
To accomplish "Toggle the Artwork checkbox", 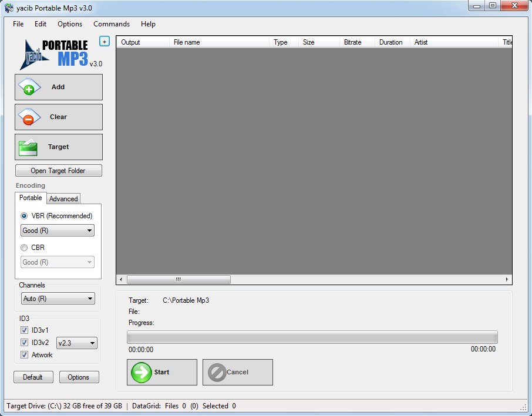I will pos(25,355).
